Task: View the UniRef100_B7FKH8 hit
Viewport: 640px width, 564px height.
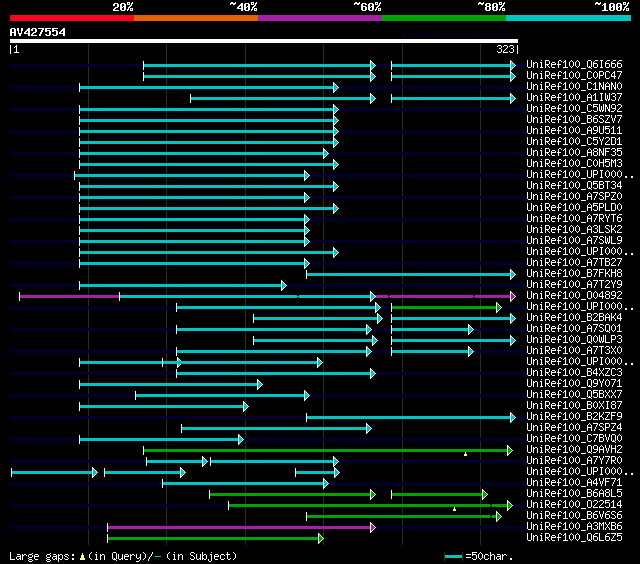Action: (x=574, y=273)
